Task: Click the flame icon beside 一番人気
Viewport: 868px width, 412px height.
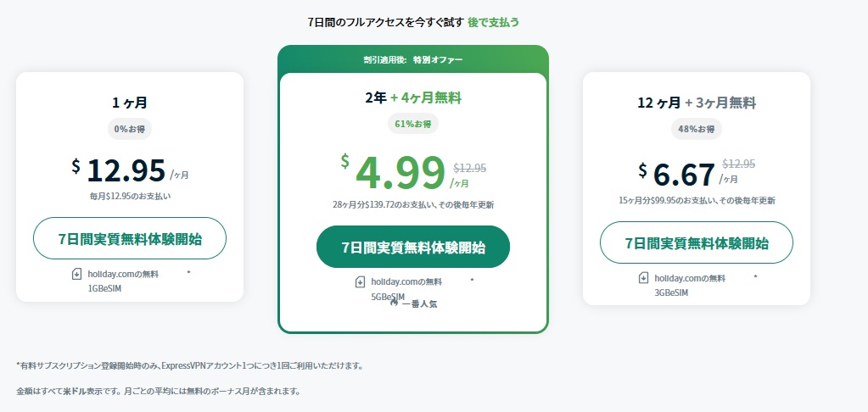Action: tap(395, 303)
